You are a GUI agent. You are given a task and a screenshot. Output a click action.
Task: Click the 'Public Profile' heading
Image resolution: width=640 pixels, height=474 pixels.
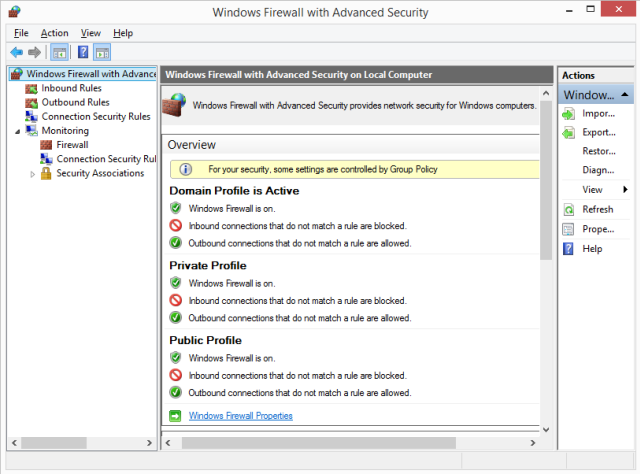tap(205, 340)
